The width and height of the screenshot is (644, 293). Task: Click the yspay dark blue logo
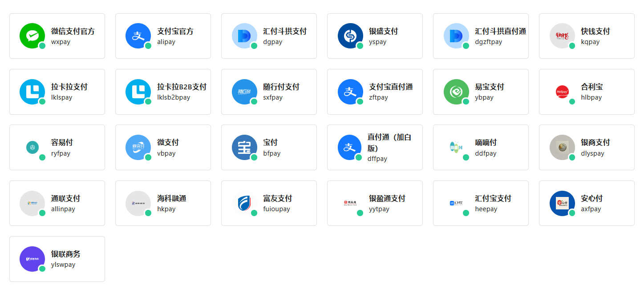[x=350, y=36]
